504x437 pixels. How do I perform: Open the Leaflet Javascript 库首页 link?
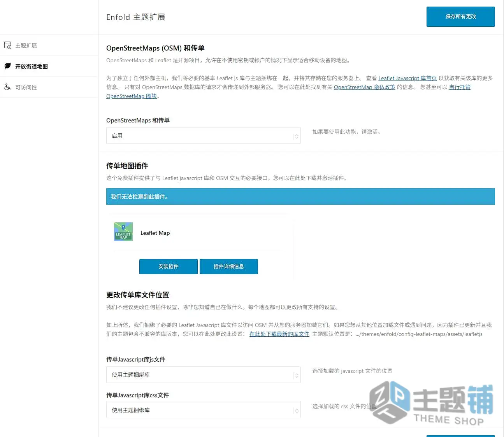click(407, 78)
